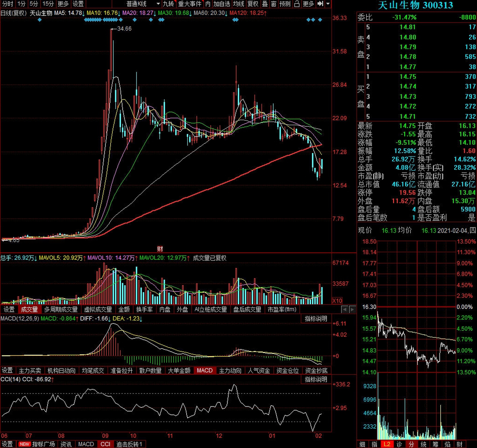Image resolution: width=477 pixels, height=448 pixels.
Task: Select AI立桩成交量 tab
Action: point(211,309)
